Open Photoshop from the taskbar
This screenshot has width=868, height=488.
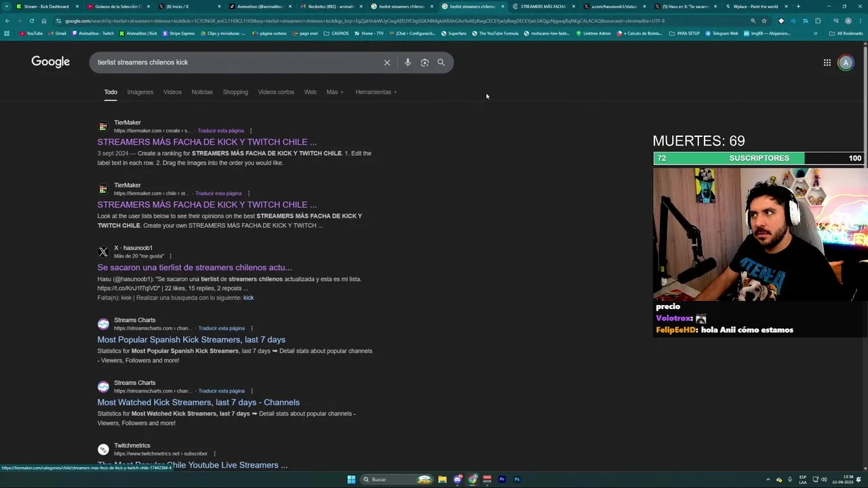click(517, 479)
